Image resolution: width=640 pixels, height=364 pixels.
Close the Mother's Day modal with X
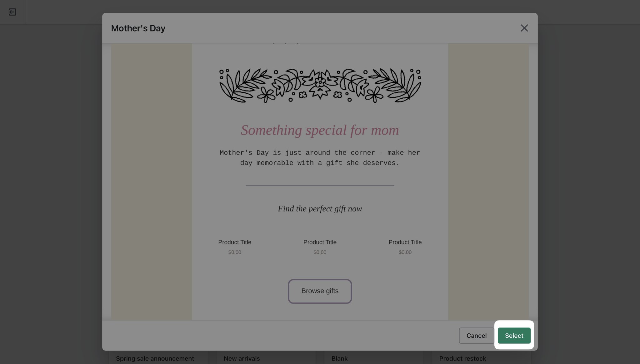524,28
